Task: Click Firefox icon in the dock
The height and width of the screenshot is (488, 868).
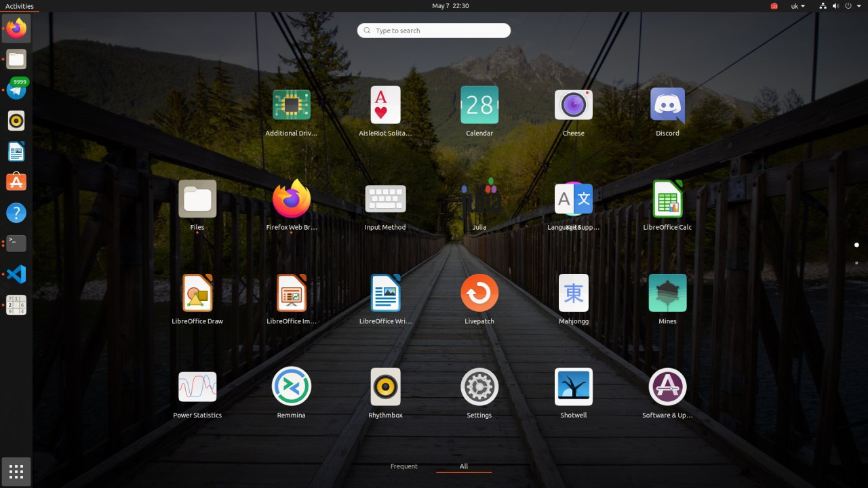Action: point(16,28)
